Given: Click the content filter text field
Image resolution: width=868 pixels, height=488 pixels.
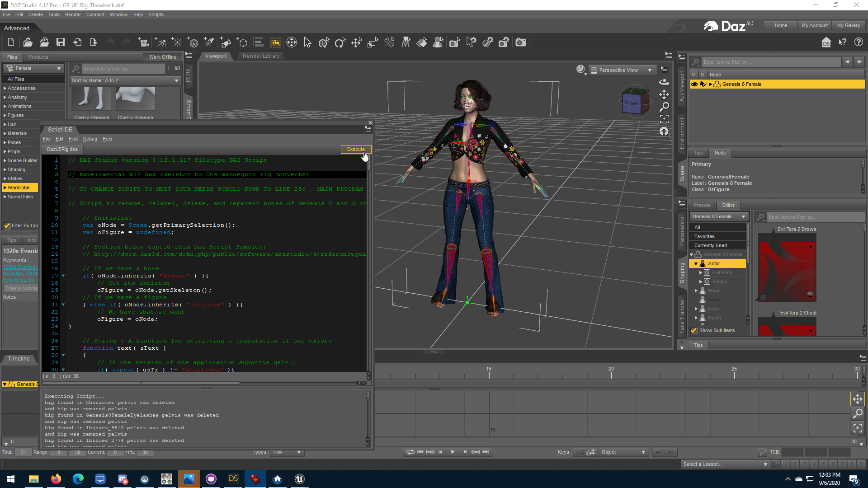Looking at the screenshot, I should (123, 69).
